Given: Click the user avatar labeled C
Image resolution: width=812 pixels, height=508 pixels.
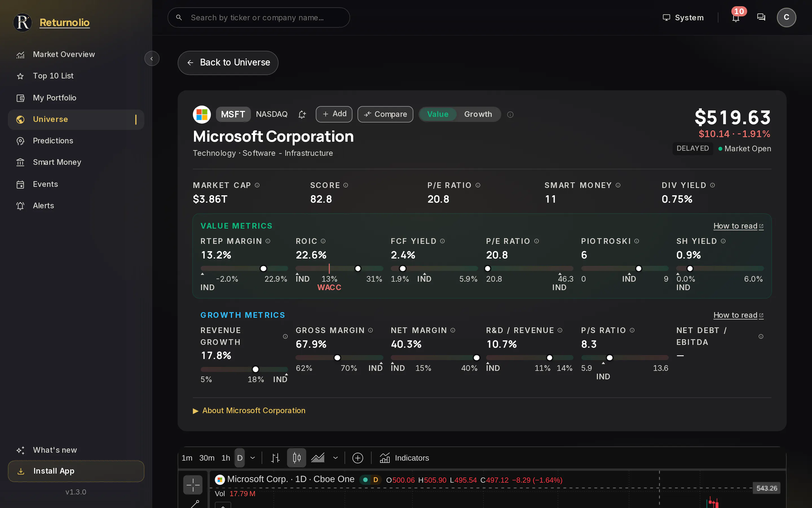Looking at the screenshot, I should coord(786,17).
